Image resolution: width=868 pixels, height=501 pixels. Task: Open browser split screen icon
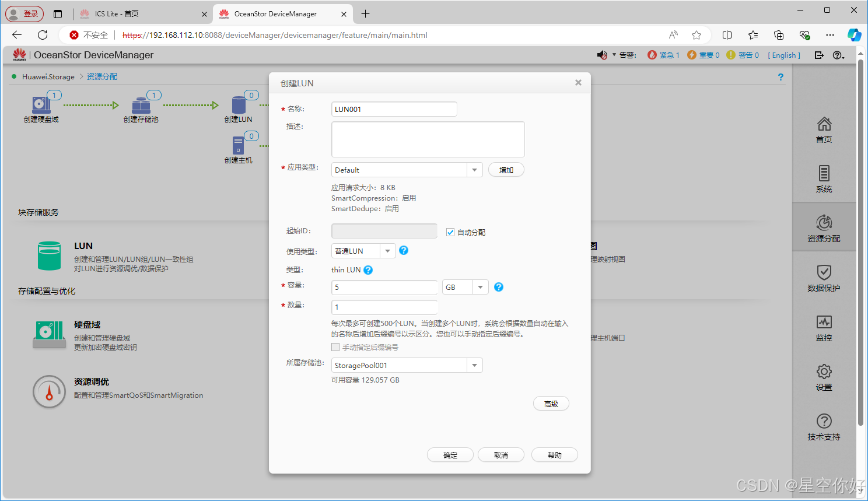pos(727,35)
